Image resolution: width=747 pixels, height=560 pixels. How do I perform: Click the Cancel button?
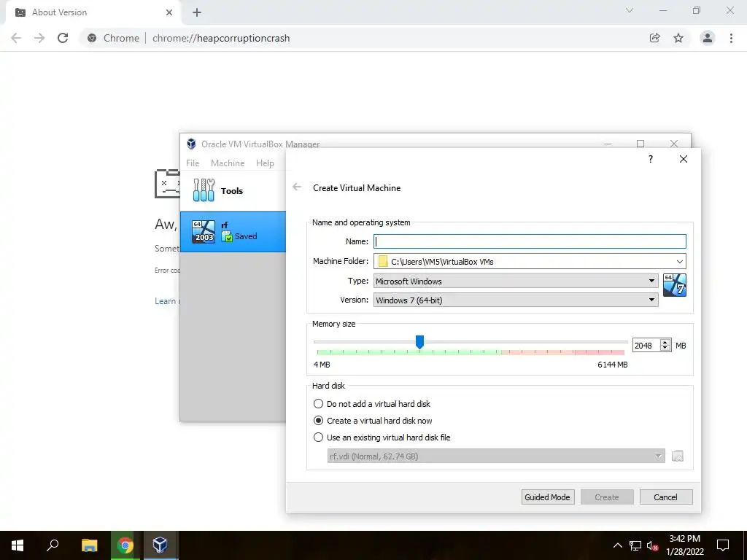(x=666, y=497)
